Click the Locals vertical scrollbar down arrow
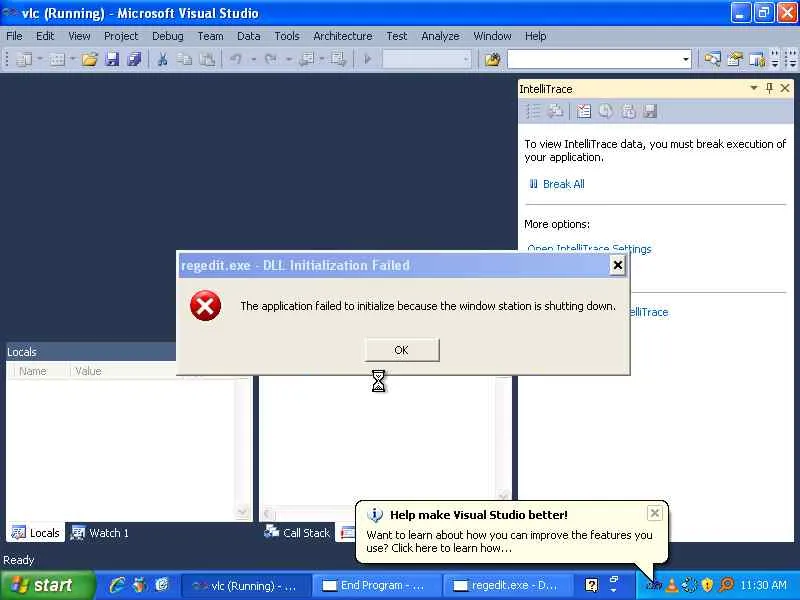This screenshot has height=600, width=800. 242,512
